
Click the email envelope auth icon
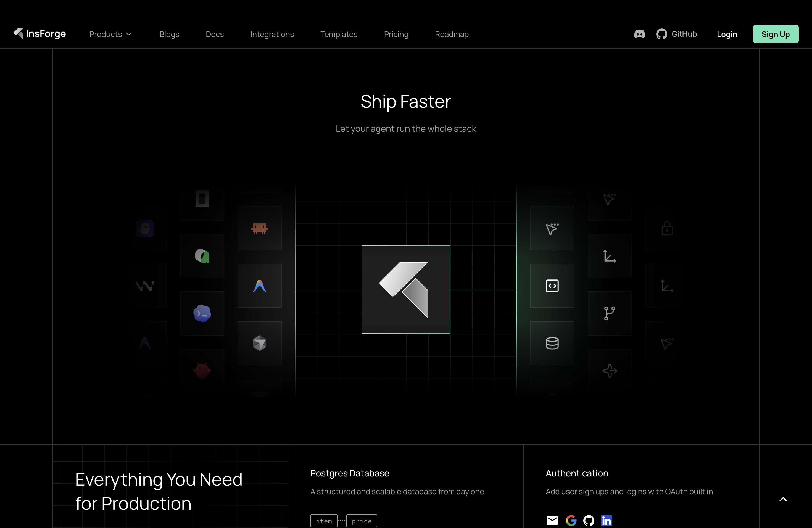click(x=552, y=521)
